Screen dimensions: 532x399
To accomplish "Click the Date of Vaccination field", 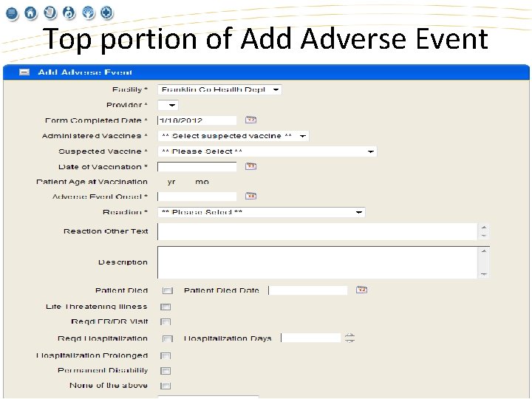I will coord(197,166).
